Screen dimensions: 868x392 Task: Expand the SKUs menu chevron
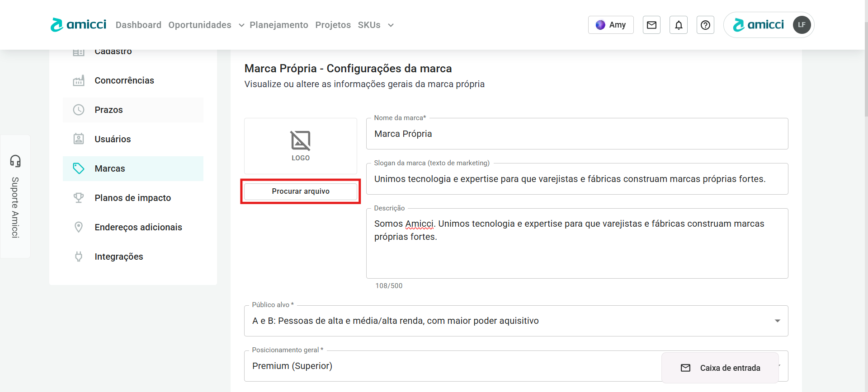391,25
